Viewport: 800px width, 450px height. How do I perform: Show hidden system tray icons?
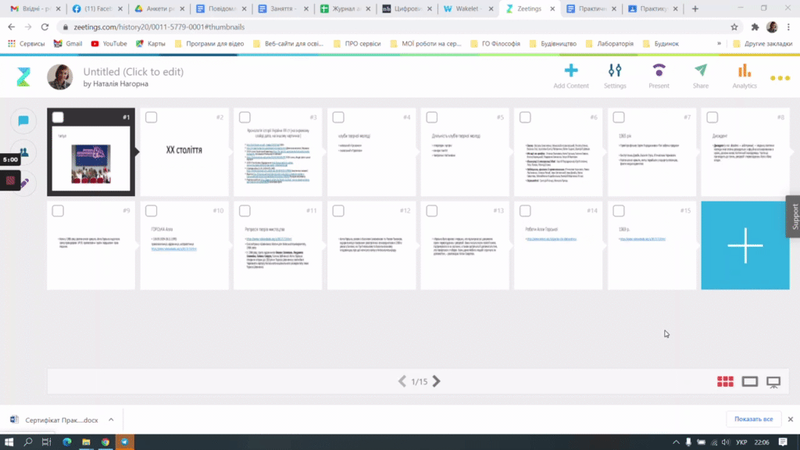point(676,442)
